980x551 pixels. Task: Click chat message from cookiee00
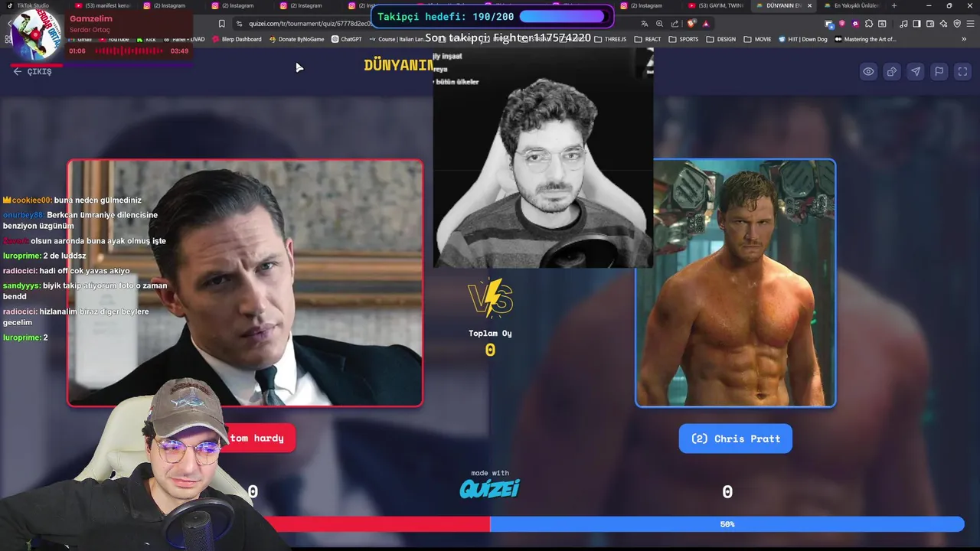click(x=72, y=200)
